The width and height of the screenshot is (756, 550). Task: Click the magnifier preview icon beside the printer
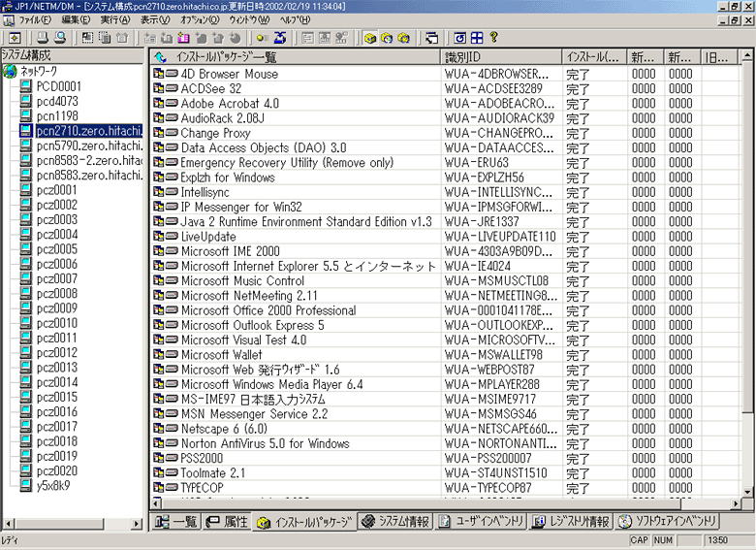click(x=58, y=38)
